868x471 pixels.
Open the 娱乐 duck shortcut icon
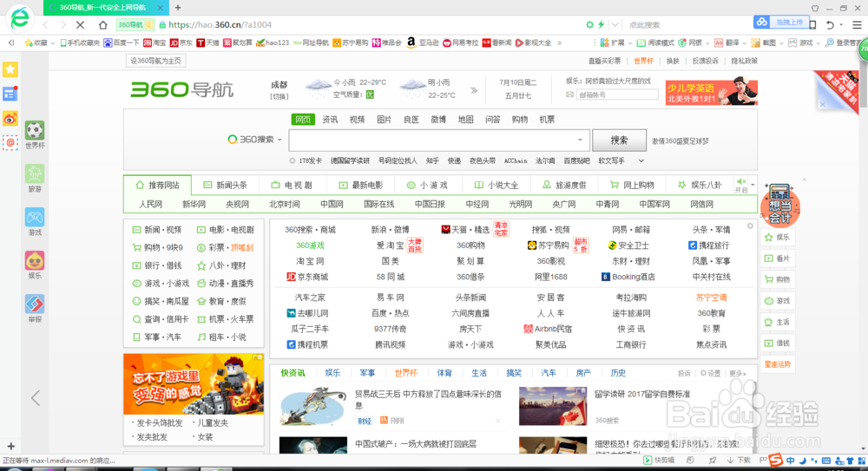(x=35, y=260)
